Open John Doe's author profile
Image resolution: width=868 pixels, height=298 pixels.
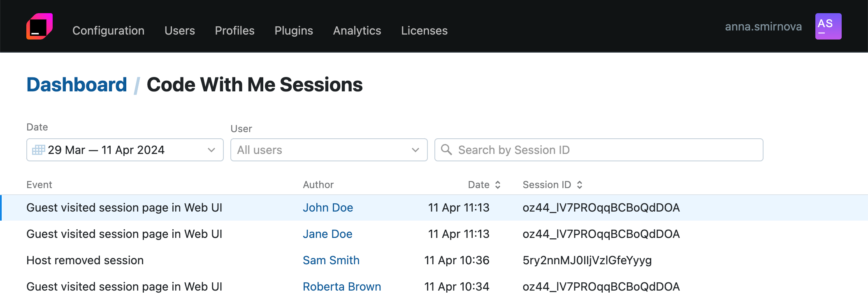[328, 207]
